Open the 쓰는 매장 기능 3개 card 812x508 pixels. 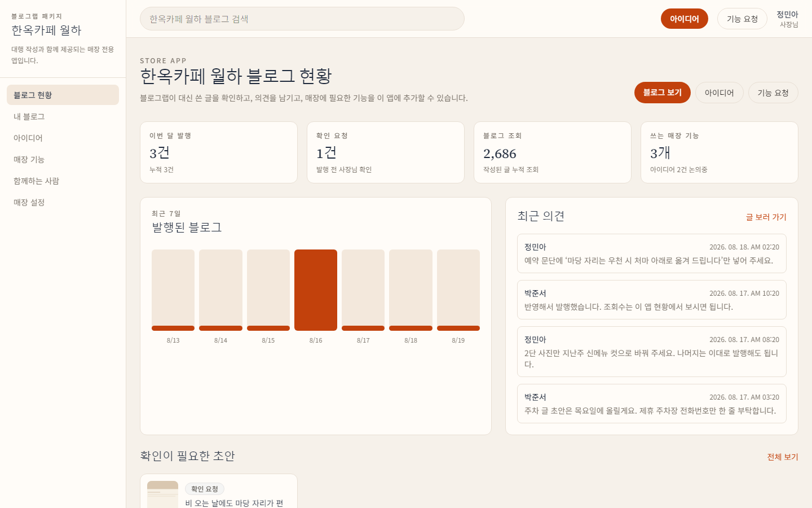tap(720, 152)
